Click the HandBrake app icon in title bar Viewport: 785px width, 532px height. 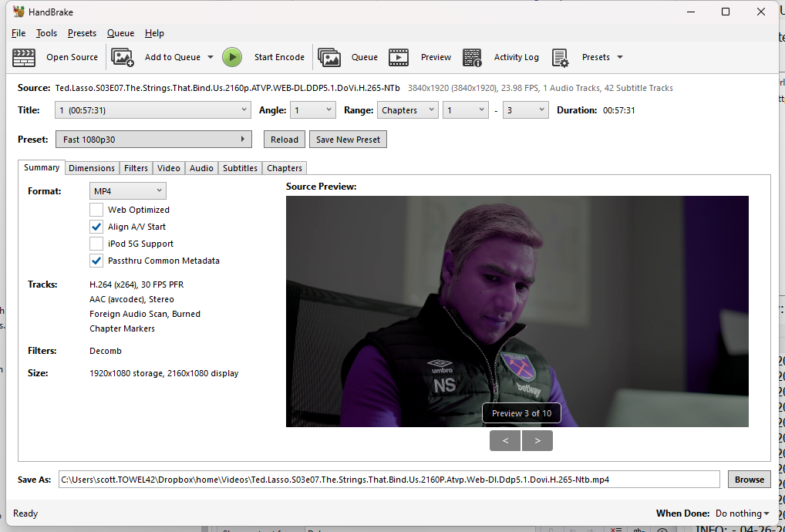(x=19, y=12)
